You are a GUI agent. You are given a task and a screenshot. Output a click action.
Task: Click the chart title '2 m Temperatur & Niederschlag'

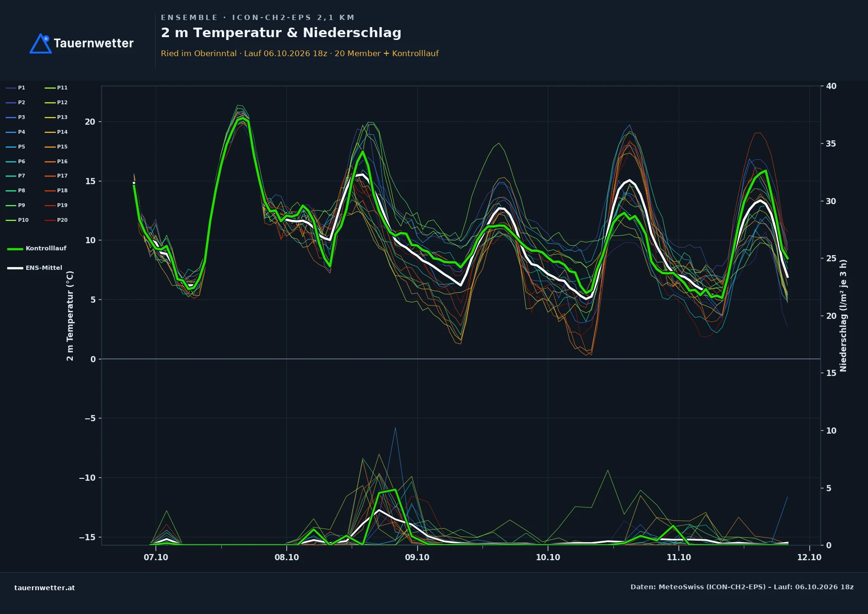coord(281,33)
